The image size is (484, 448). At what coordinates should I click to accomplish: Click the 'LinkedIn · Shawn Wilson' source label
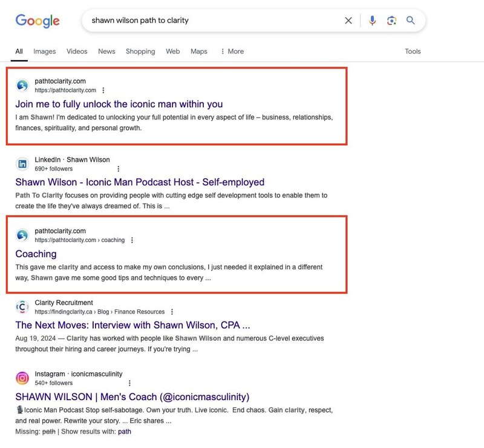[x=72, y=160]
